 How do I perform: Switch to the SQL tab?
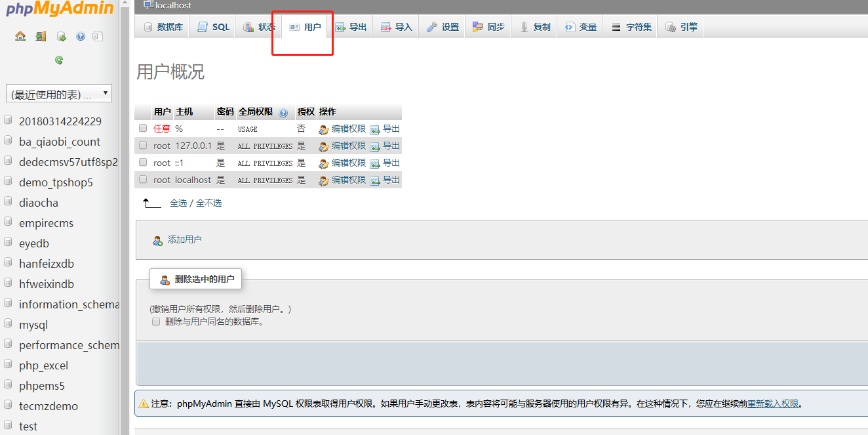[x=213, y=27]
